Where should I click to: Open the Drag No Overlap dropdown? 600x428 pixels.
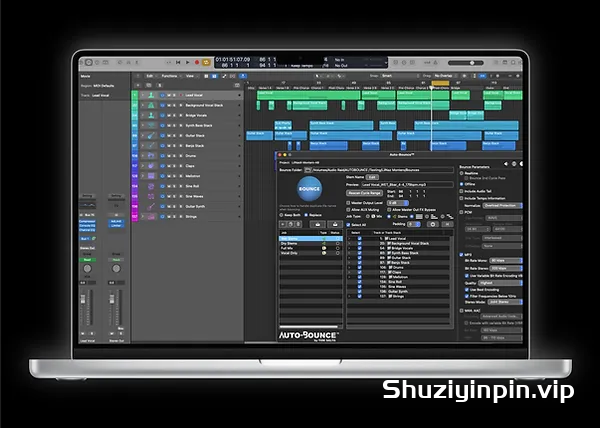(445, 76)
